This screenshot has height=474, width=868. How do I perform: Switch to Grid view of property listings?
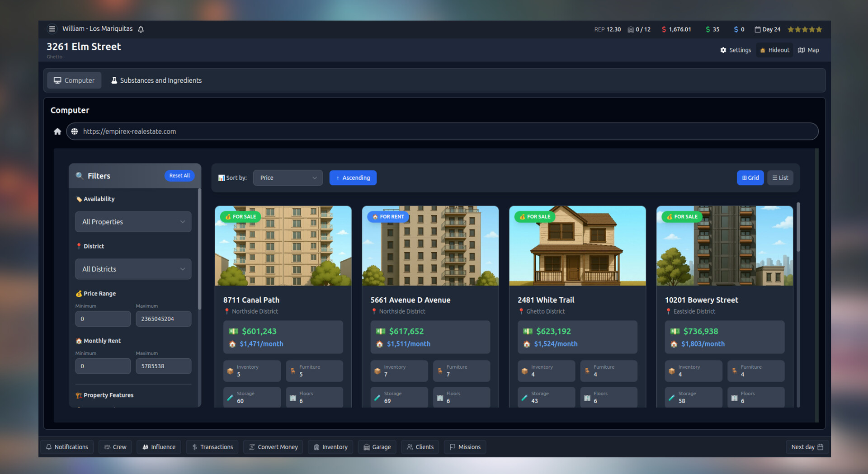(750, 178)
